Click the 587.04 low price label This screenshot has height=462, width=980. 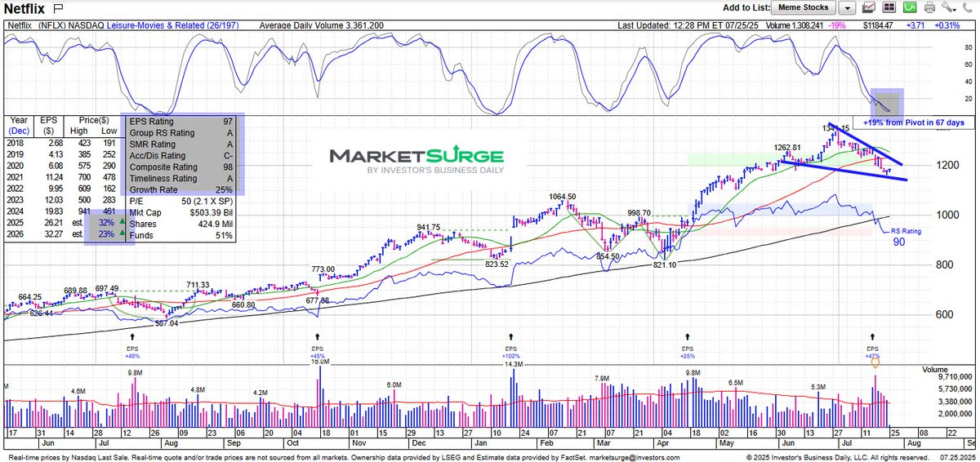(x=167, y=322)
